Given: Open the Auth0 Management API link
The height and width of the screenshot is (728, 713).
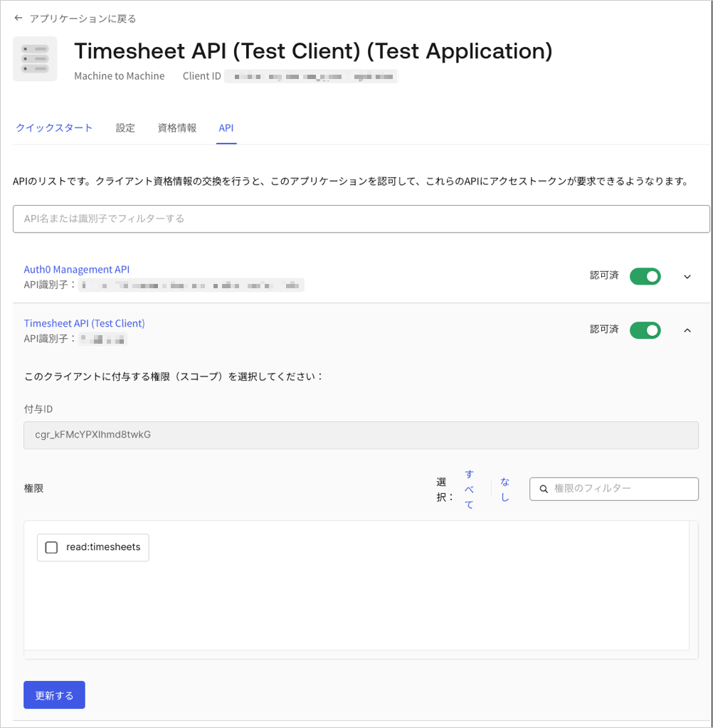Looking at the screenshot, I should coord(77,269).
